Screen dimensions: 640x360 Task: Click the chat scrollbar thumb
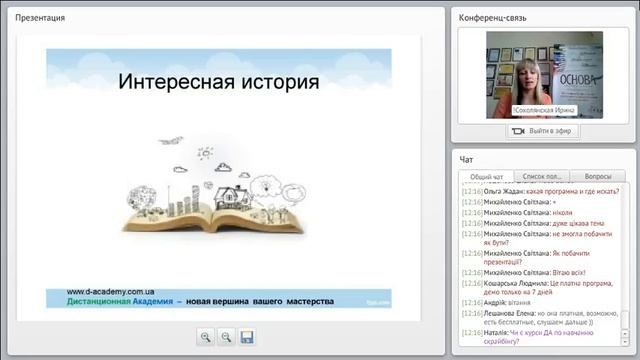point(625,320)
